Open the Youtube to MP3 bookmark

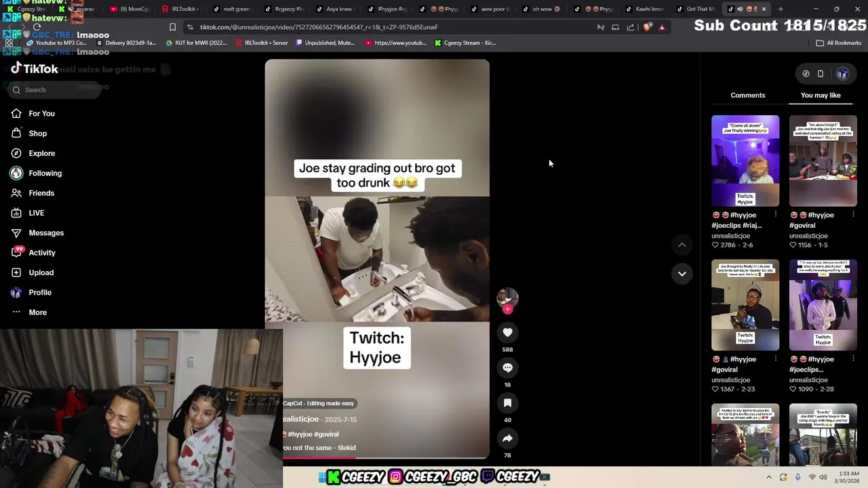click(x=56, y=43)
